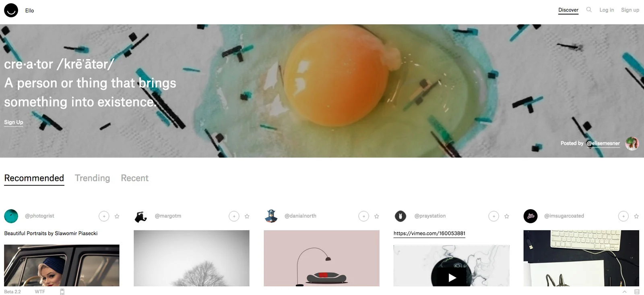Open the search magnifier icon

589,10
